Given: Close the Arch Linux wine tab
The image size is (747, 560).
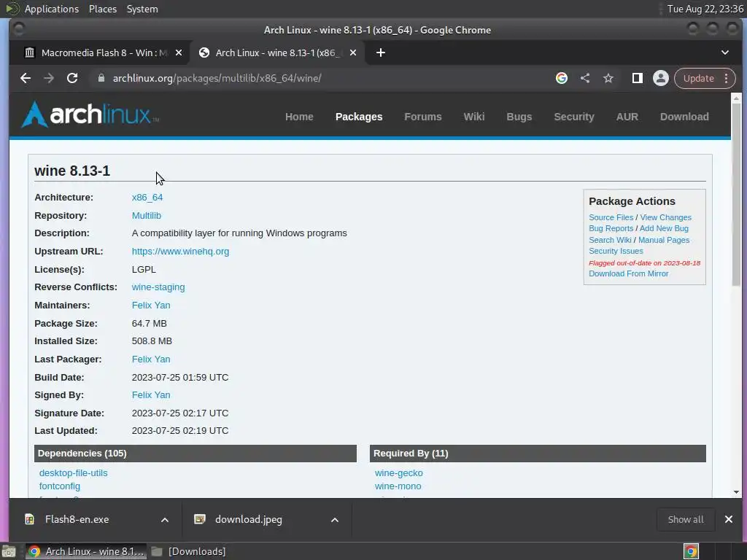Looking at the screenshot, I should click(353, 52).
